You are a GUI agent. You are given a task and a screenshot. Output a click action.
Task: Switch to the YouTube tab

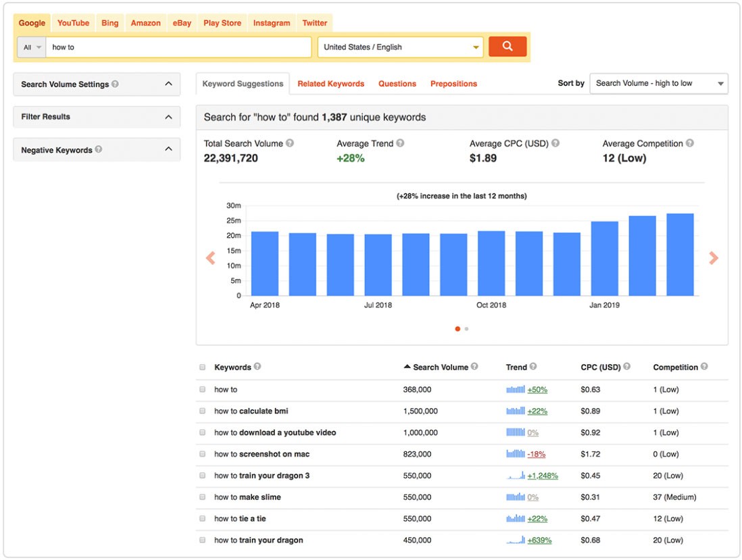[73, 23]
